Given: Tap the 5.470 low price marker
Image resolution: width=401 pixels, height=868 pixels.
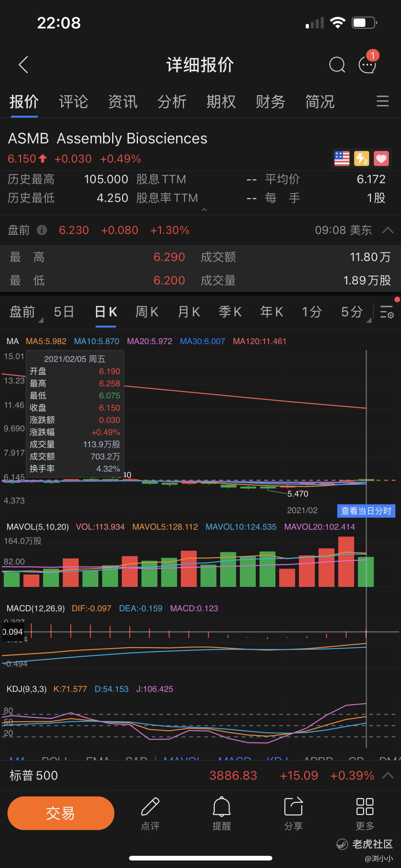Looking at the screenshot, I should [298, 494].
